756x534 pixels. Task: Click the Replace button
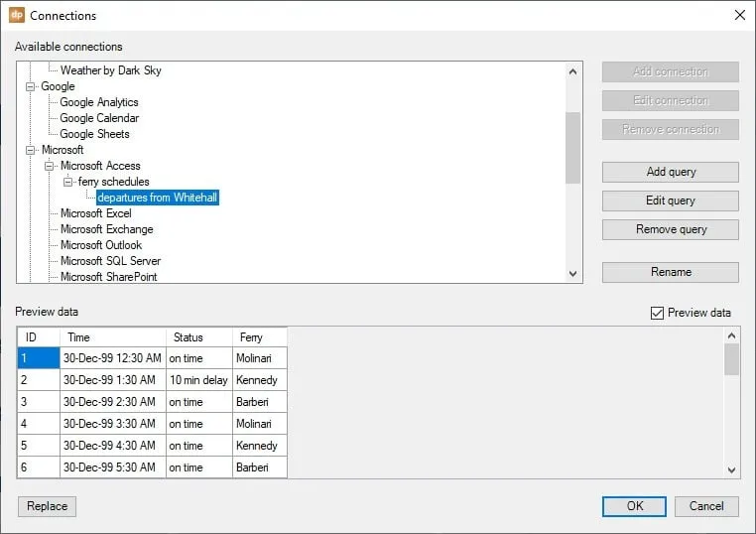(48, 506)
